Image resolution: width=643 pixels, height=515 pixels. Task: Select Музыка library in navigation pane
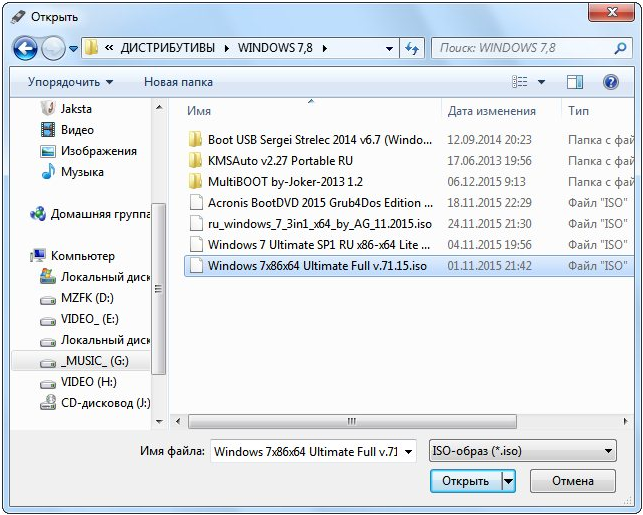82,172
